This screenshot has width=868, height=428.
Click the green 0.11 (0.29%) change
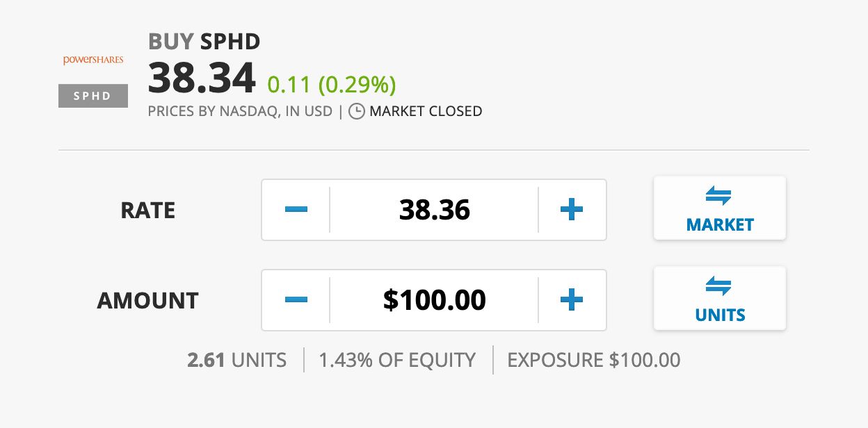[332, 85]
